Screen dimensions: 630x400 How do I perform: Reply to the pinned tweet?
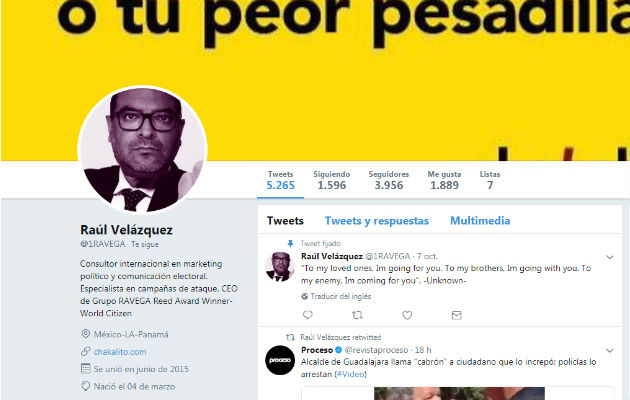tap(308, 315)
